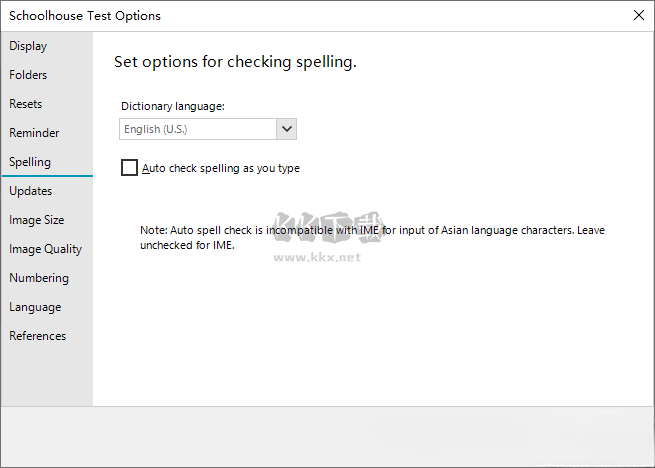Screen dimensions: 655x468
Task: Switch to the Numbering tab
Action: [x=39, y=278]
